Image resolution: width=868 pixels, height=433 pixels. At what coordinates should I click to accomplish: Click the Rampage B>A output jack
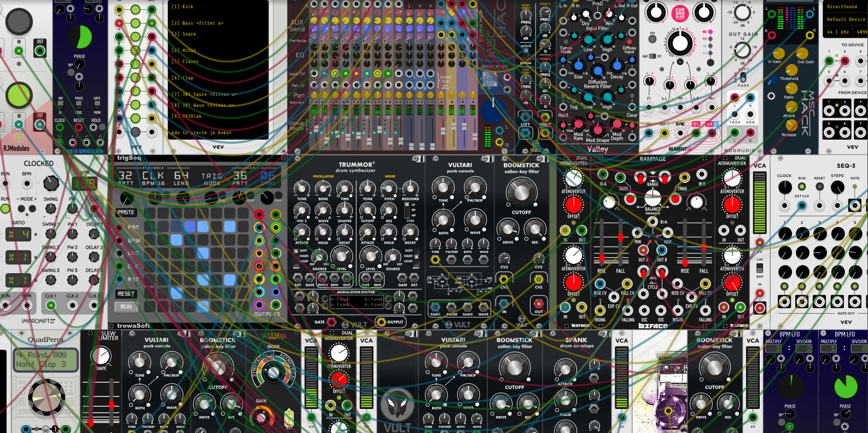tap(653, 222)
